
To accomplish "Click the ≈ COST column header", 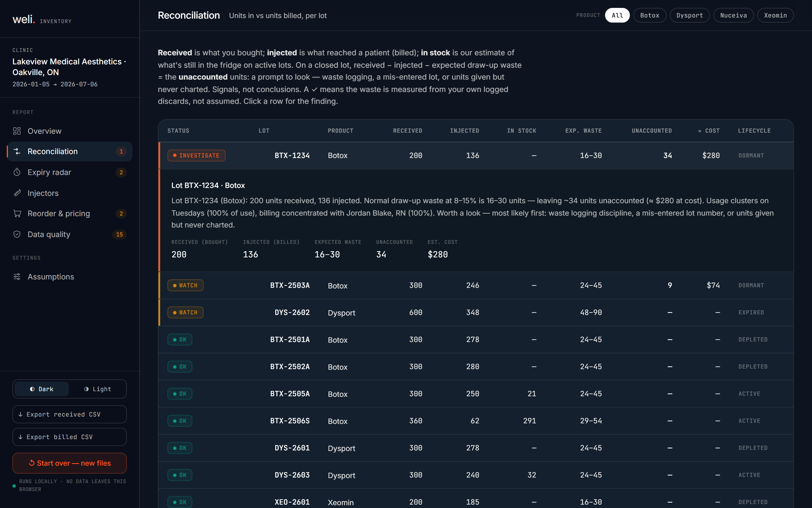I will (x=709, y=131).
